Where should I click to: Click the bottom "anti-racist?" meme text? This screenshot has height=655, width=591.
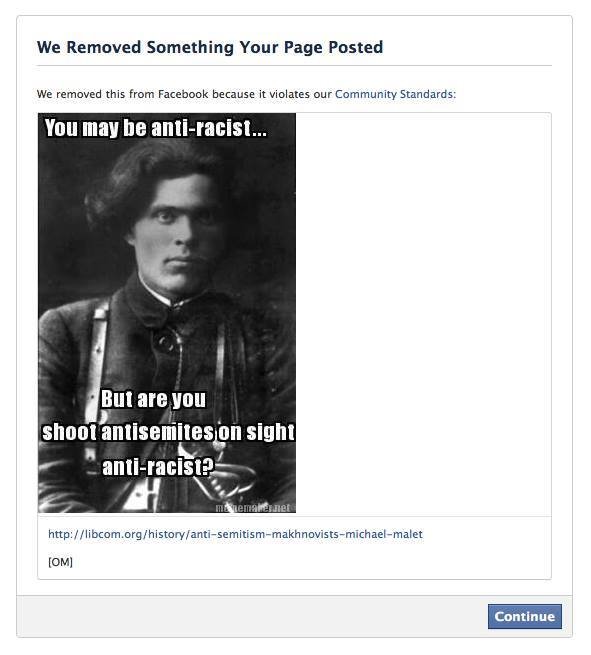coord(158,466)
